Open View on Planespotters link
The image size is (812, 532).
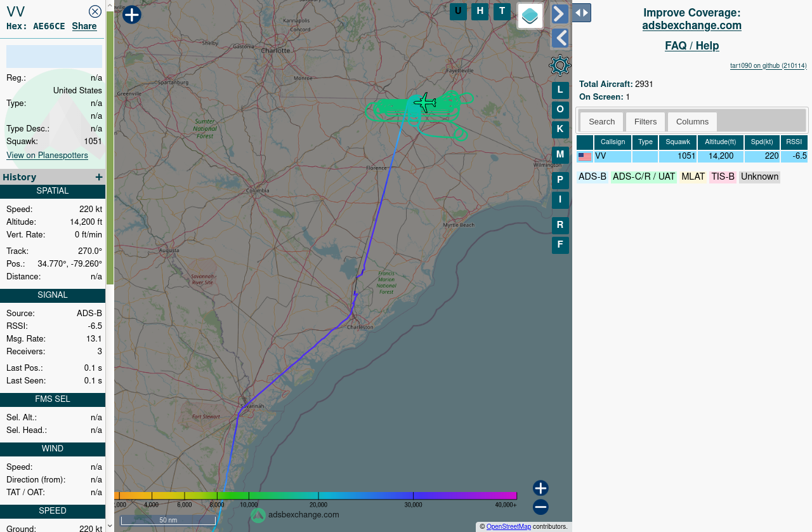(x=47, y=155)
